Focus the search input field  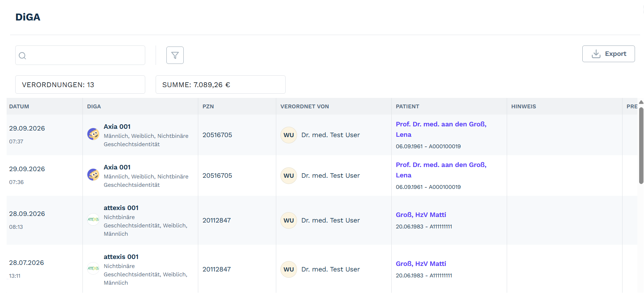80,55
